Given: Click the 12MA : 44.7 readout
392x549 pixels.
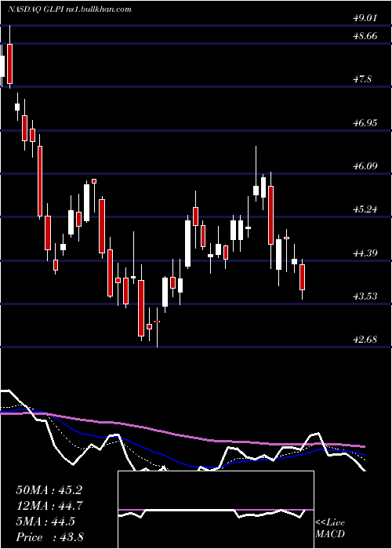Looking at the screenshot, I should [49, 506].
